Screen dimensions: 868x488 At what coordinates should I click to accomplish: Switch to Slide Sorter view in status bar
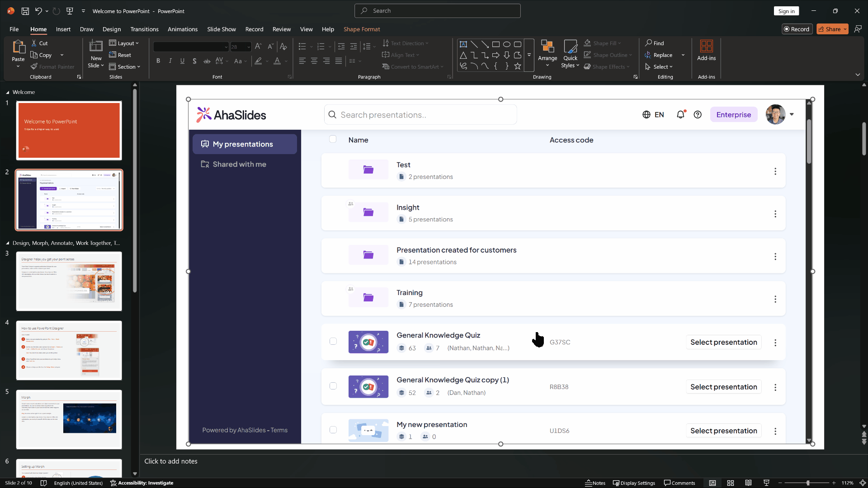(731, 483)
